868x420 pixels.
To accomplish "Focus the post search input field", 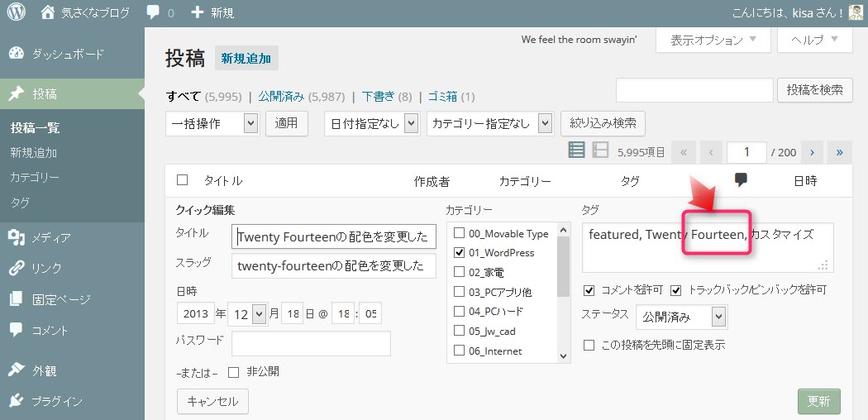I will 694,90.
